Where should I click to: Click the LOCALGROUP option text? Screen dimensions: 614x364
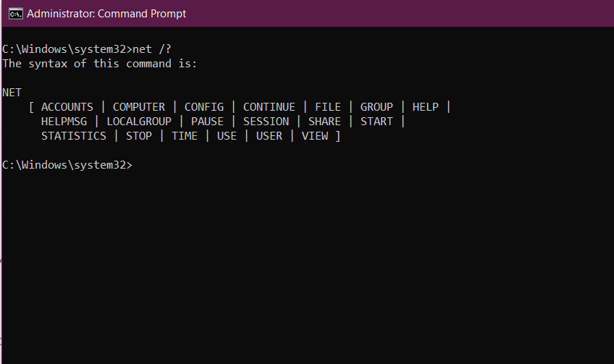(x=139, y=122)
